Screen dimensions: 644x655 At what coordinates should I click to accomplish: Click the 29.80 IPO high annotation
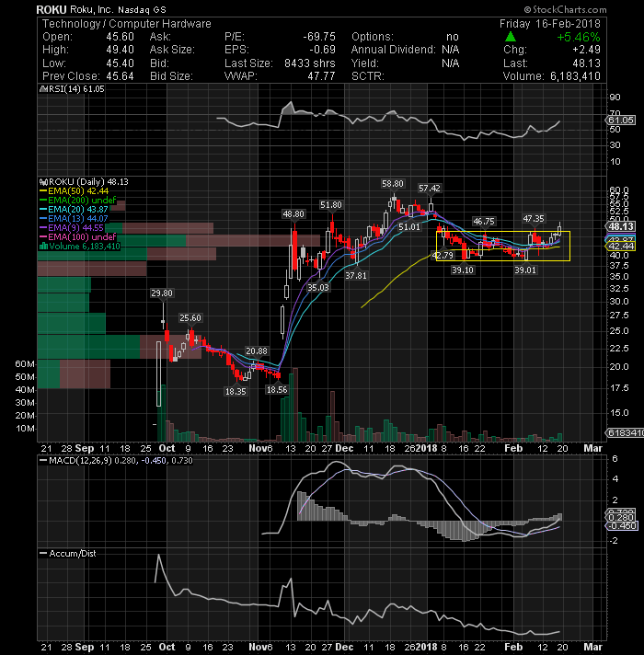[x=162, y=293]
